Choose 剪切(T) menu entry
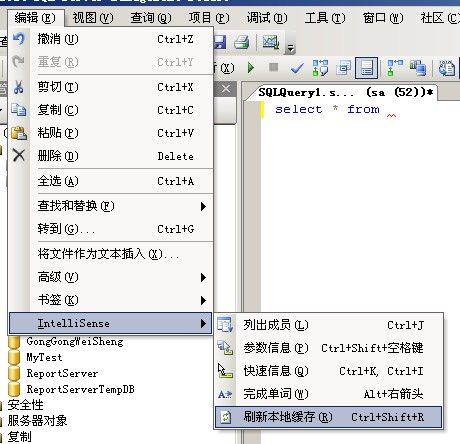This screenshot has width=460, height=444. [x=112, y=87]
